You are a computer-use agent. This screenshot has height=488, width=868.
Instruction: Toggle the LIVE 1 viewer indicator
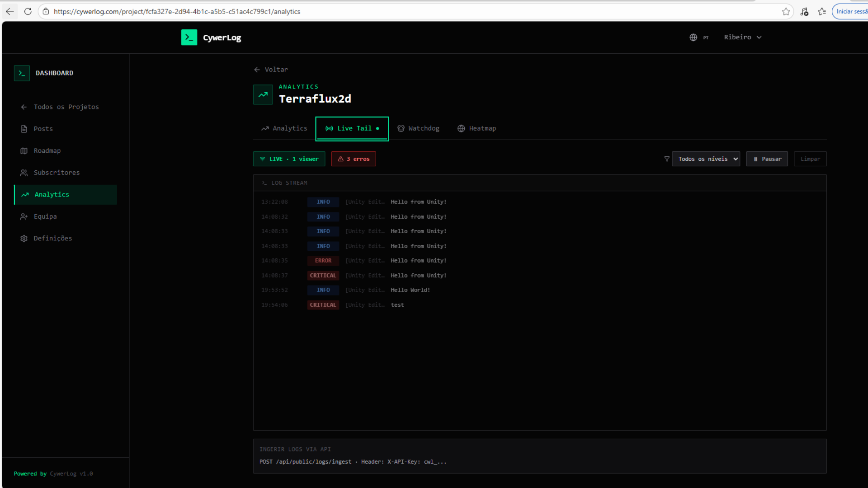coord(289,159)
